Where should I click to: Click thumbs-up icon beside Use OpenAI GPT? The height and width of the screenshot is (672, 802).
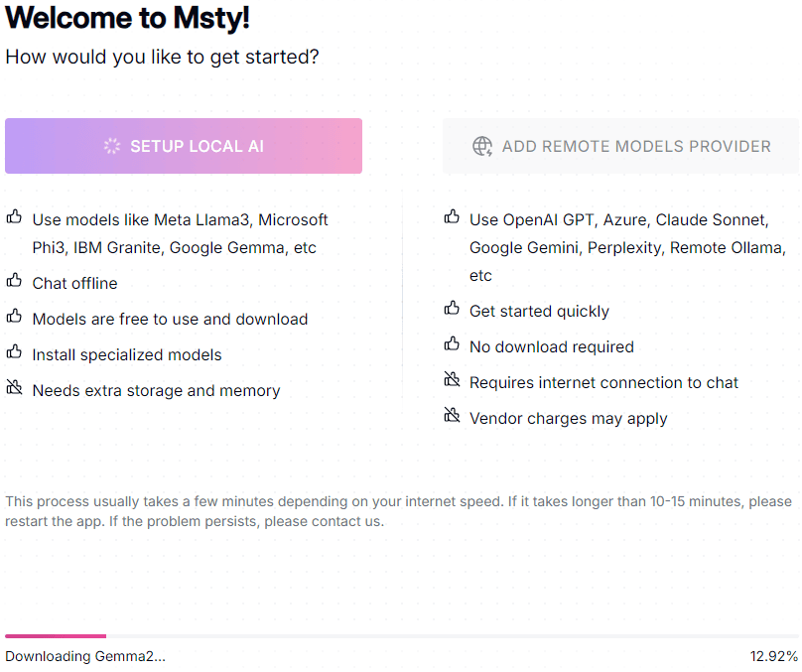453,217
